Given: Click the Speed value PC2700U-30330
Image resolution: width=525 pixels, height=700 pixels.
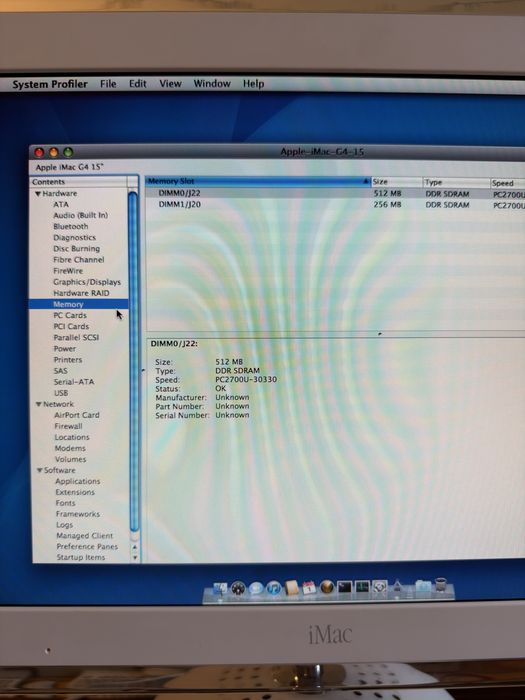Looking at the screenshot, I should pos(246,379).
